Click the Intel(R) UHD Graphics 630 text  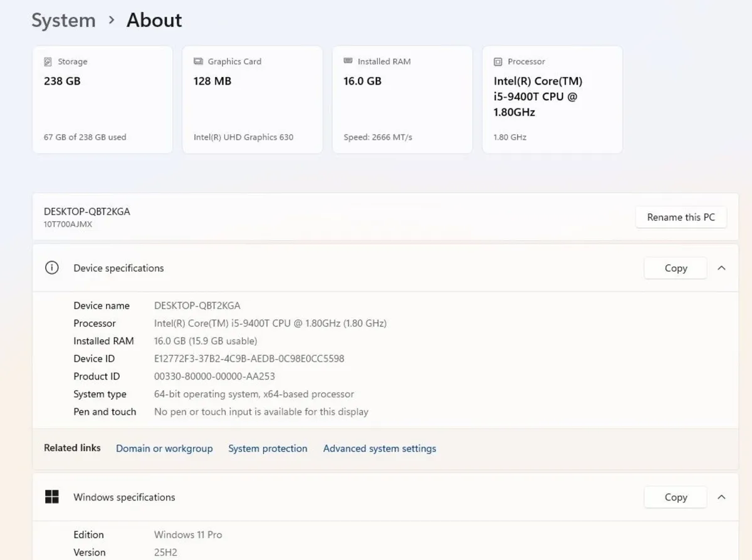(243, 137)
